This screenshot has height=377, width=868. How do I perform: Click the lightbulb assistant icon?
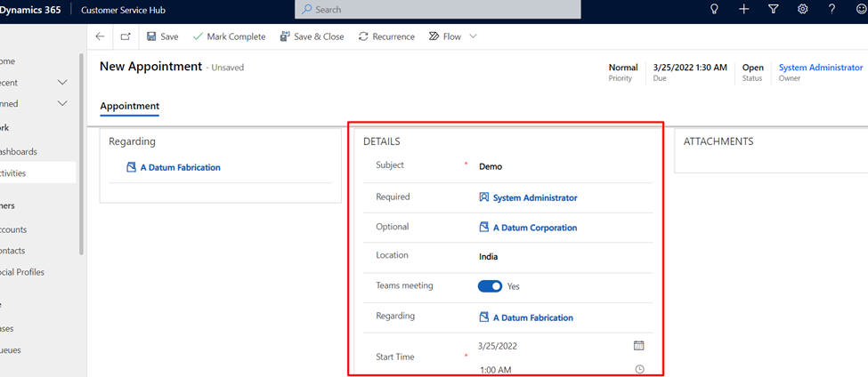(713, 9)
